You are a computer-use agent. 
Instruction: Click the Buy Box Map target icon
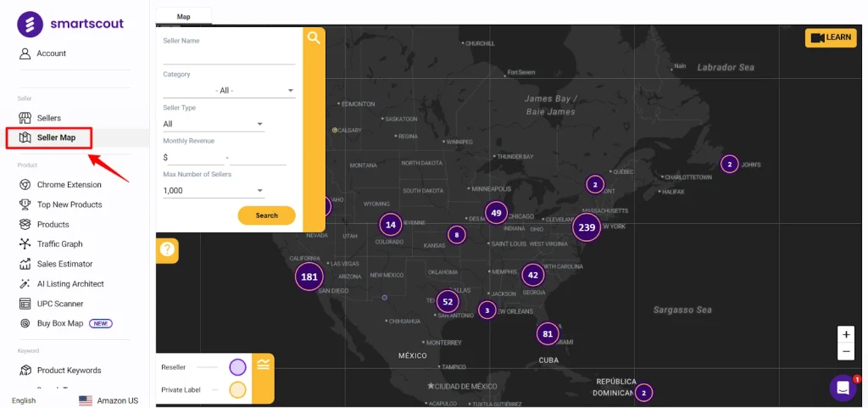(25, 323)
